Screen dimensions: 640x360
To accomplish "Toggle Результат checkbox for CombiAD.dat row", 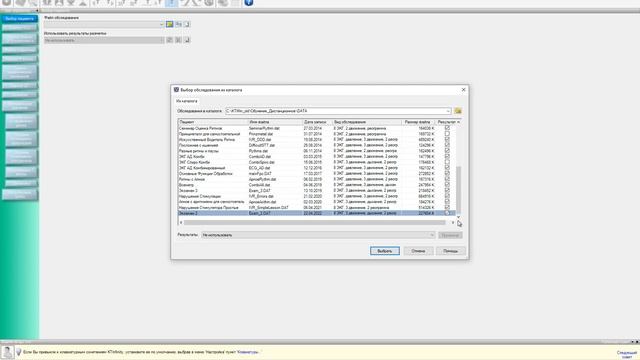I will pyautogui.click(x=447, y=156).
